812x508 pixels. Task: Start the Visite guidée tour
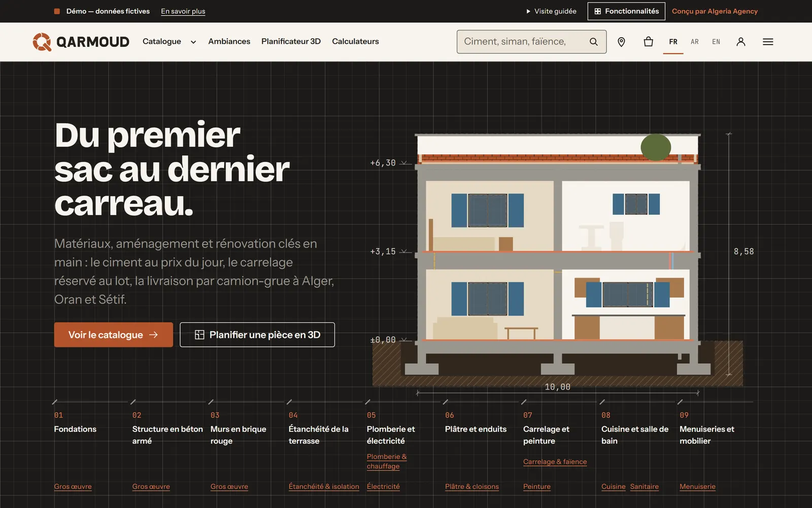[551, 11]
